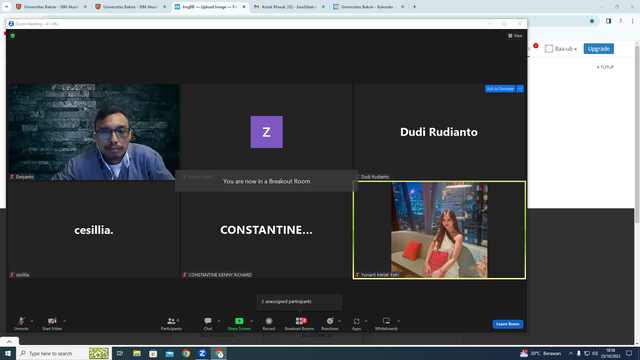Open Microsoft Store from the taskbar
The width and height of the screenshot is (640, 360).
tap(153, 353)
